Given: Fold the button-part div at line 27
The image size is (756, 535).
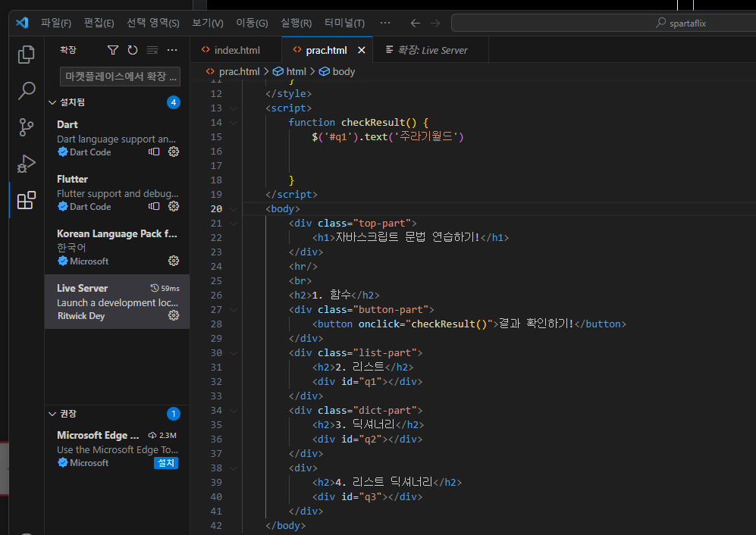Looking at the screenshot, I should [x=234, y=310].
